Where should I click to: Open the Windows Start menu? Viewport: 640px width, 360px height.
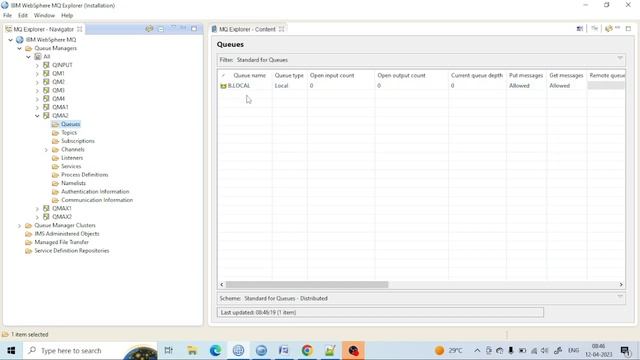(11, 351)
